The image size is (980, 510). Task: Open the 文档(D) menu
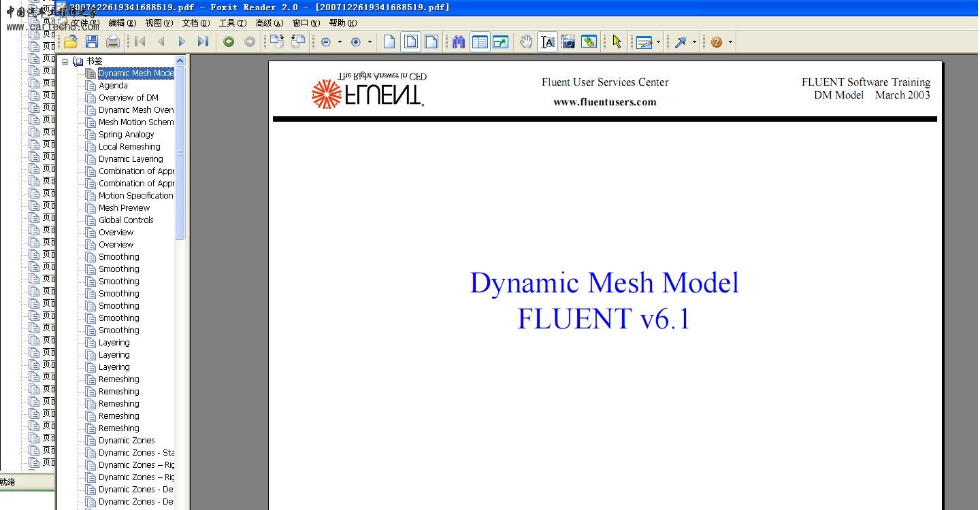[x=196, y=23]
